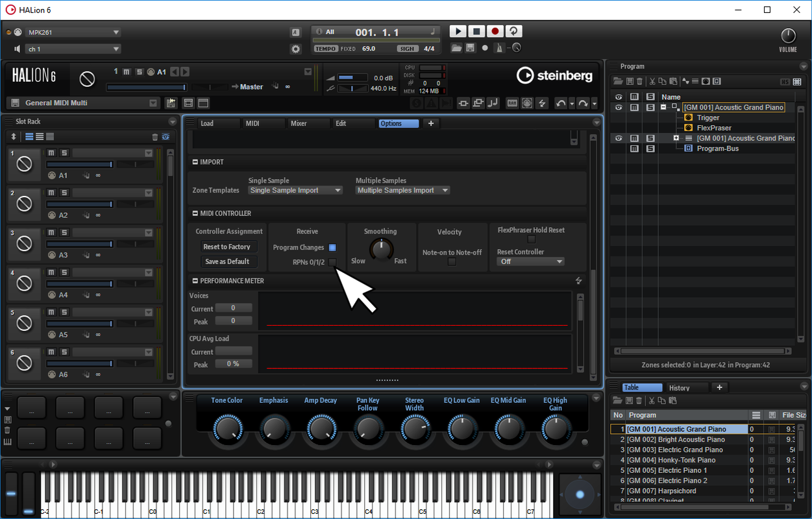Screen dimensions: 812x519
Task: Solo slot 4 in the Slot Rack
Action: point(64,272)
